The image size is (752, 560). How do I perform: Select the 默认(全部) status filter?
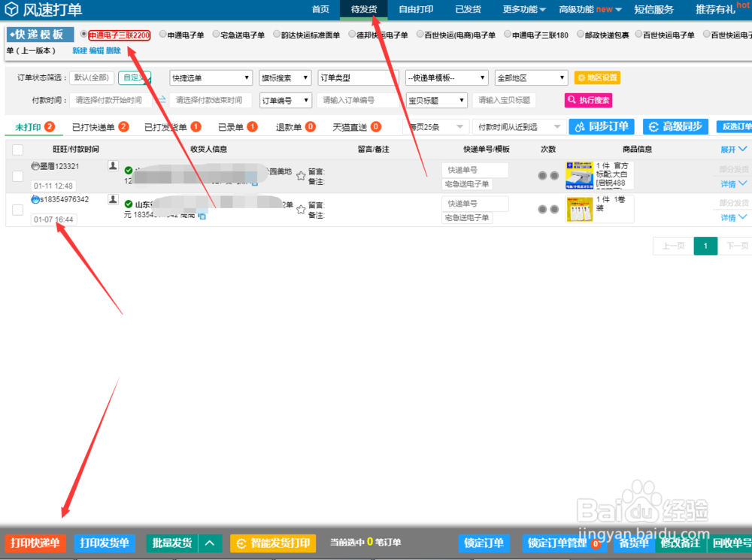coord(91,77)
